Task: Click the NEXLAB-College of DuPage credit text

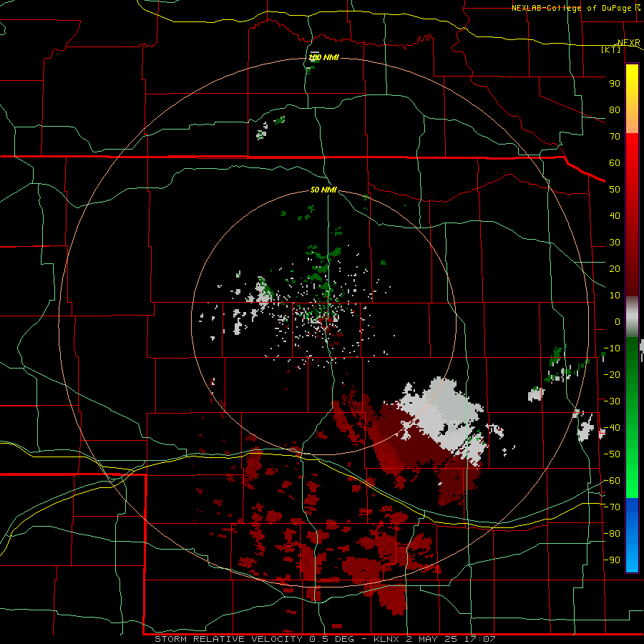Action: click(x=576, y=8)
